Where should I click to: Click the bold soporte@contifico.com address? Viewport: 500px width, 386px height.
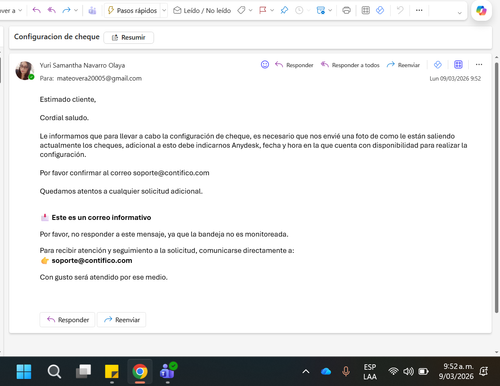coord(92,260)
